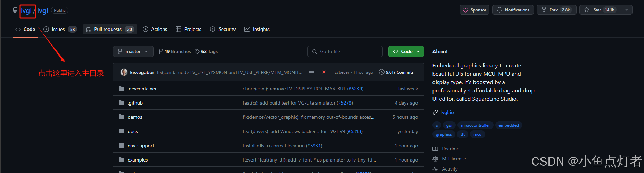The height and width of the screenshot is (173, 644).
Task: Click the folder icon next to demos
Action: (122, 117)
